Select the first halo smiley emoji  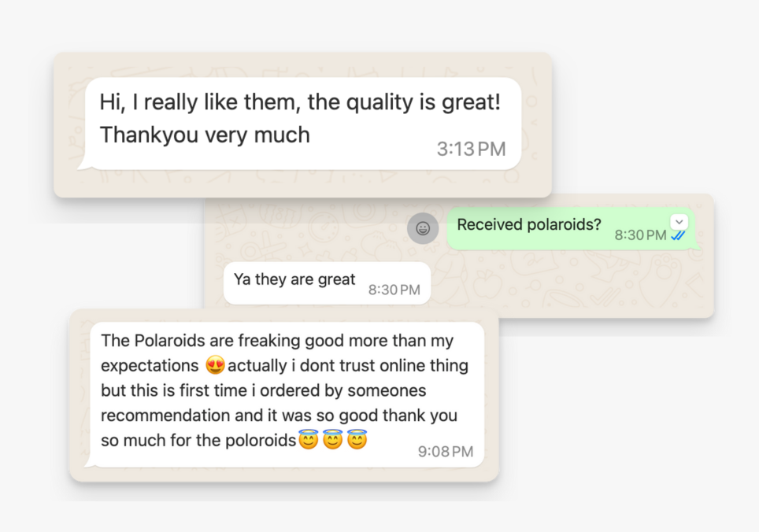pos(309,439)
